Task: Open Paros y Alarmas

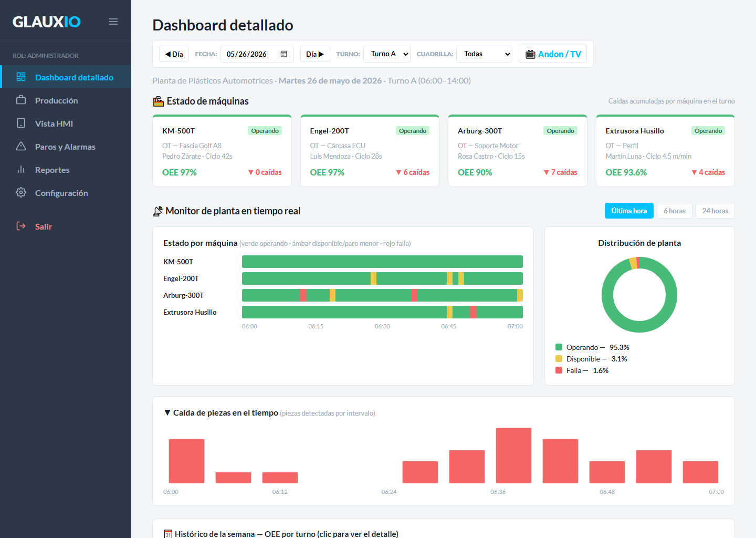Action: point(66,146)
